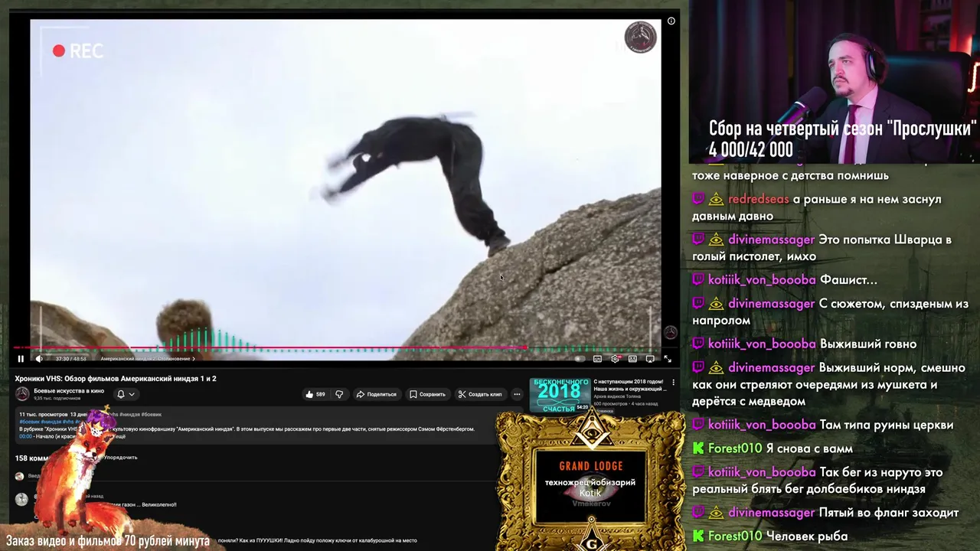Click 'Сохранить' to save the video
This screenshot has height=551, width=980.
coord(427,394)
